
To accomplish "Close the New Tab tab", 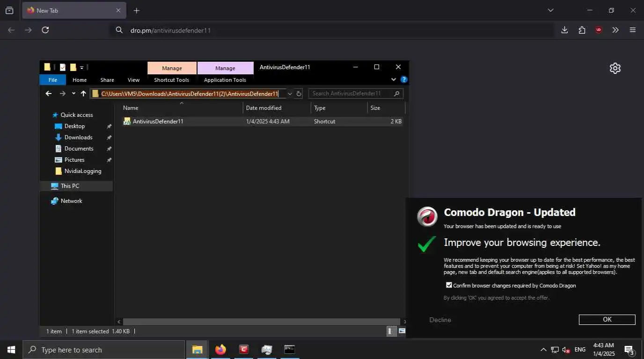I will click(118, 10).
